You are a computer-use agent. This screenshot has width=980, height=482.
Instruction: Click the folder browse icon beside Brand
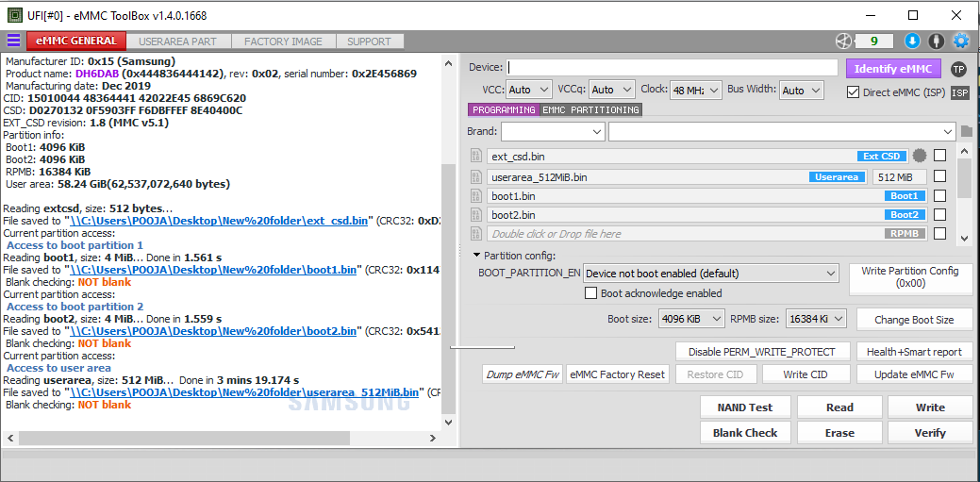pyautogui.click(x=966, y=131)
